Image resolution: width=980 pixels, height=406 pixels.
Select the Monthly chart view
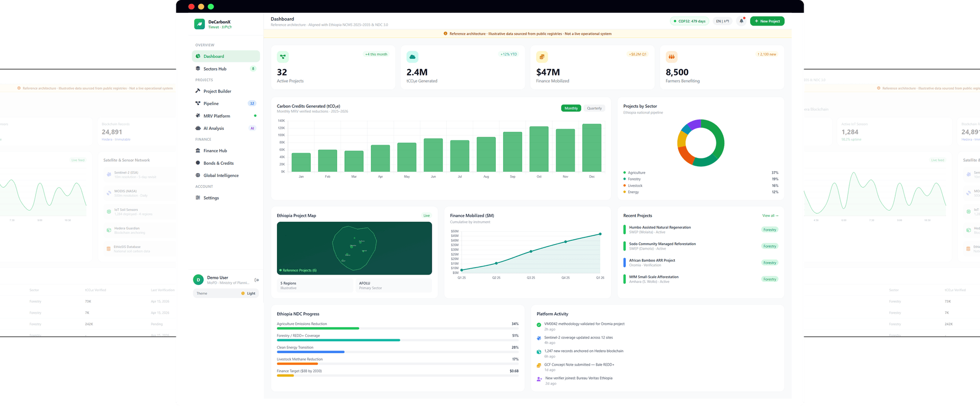[x=571, y=108]
